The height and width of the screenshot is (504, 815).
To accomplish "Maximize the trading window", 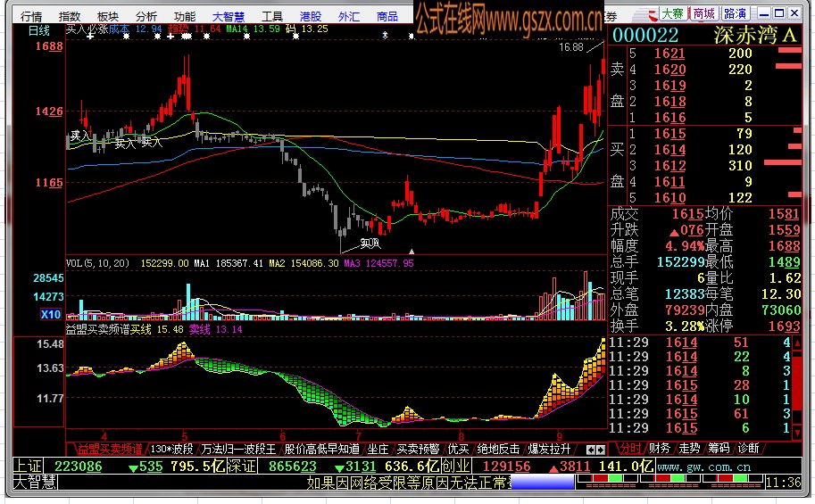I will click(x=779, y=13).
